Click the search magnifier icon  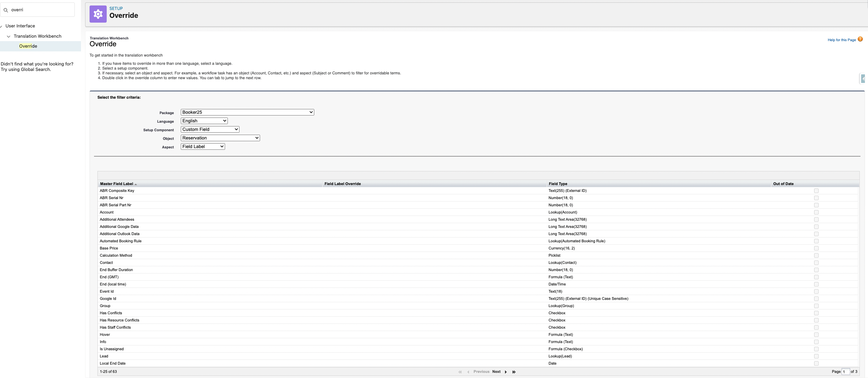6,10
